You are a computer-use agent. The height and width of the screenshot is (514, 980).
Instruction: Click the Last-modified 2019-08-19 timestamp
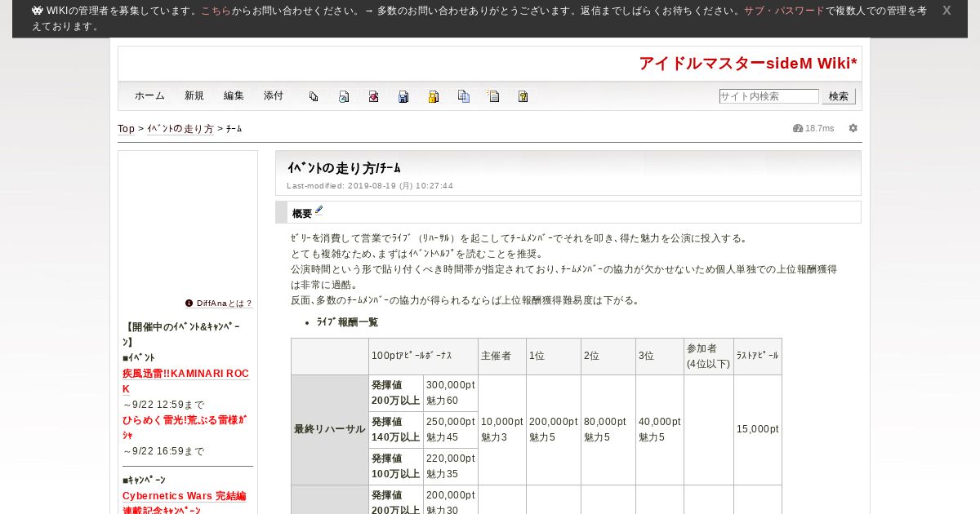(370, 186)
